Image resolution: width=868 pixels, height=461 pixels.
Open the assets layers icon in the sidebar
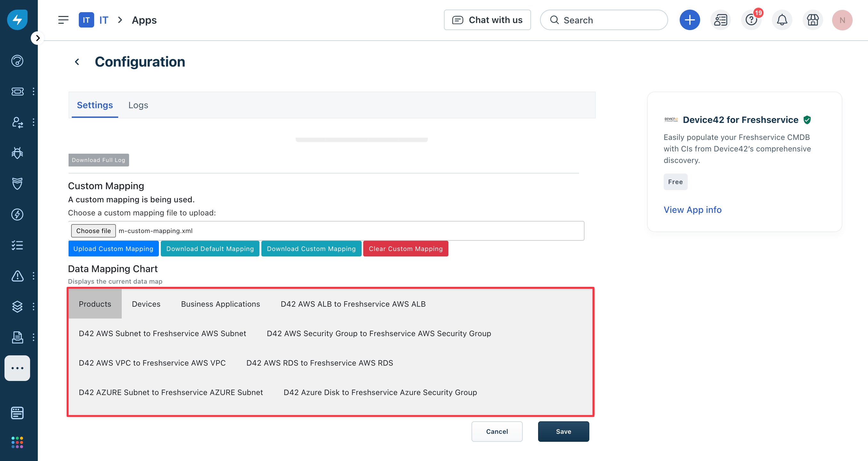click(17, 306)
